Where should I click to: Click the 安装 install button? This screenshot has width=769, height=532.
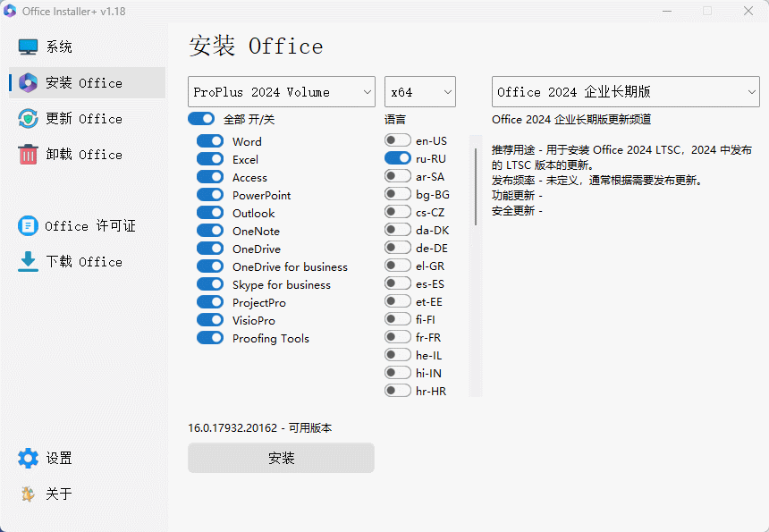pyautogui.click(x=281, y=458)
